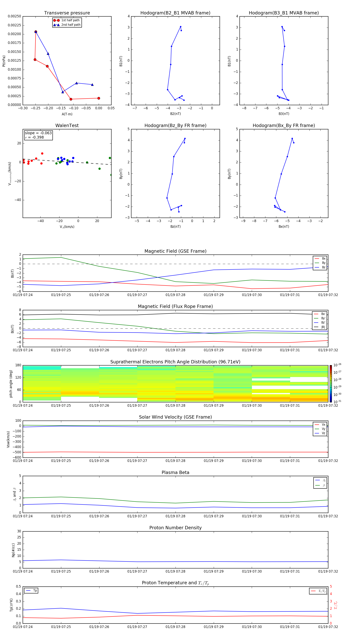The width and height of the screenshot is (351, 644).
Task: Click the 'Bx(nT)' x-axis label
Action: (284, 227)
